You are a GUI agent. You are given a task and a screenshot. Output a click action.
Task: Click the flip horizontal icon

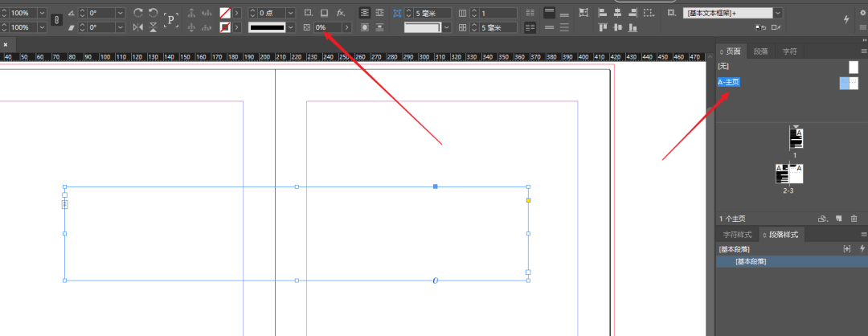[x=138, y=27]
